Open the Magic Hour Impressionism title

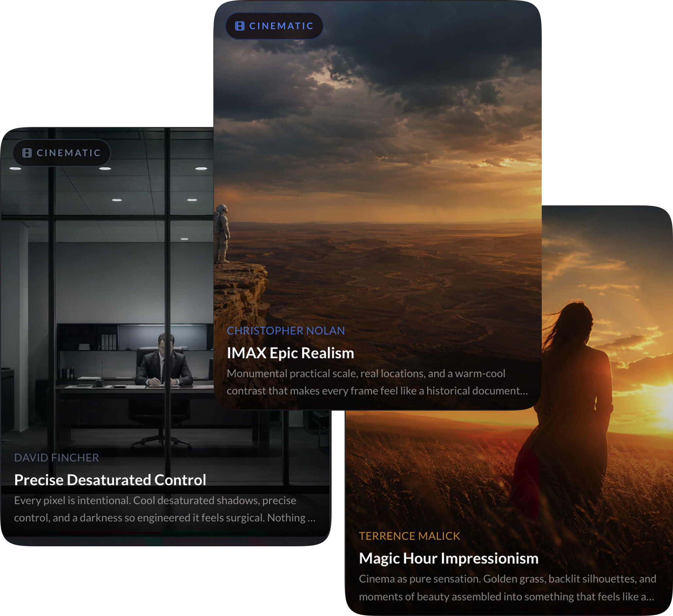tap(449, 558)
